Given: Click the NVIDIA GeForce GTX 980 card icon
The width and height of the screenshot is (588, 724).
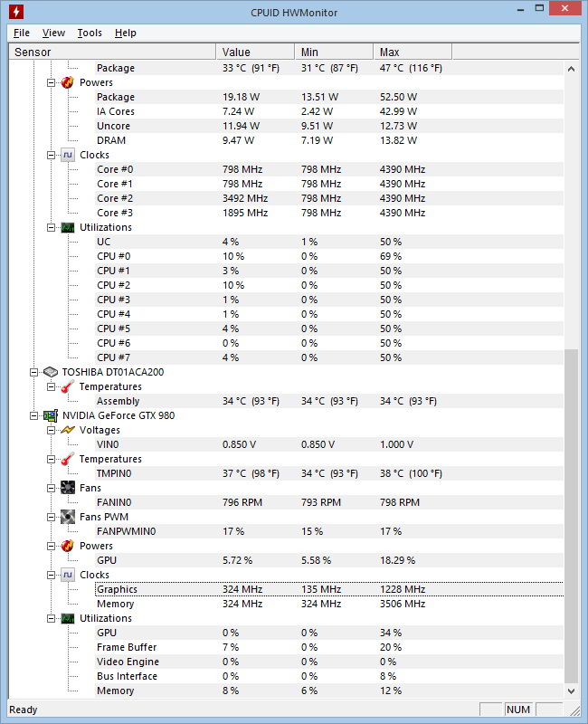Looking at the screenshot, I should tap(51, 415).
